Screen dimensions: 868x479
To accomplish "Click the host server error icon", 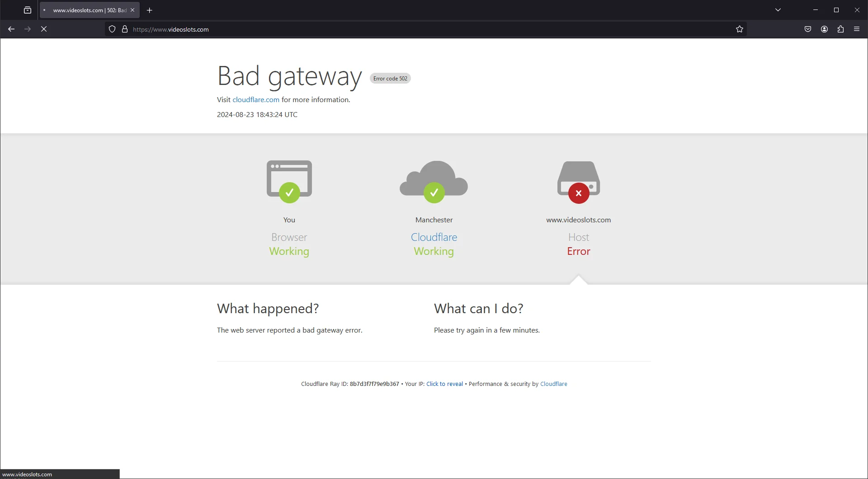I will click(x=579, y=182).
